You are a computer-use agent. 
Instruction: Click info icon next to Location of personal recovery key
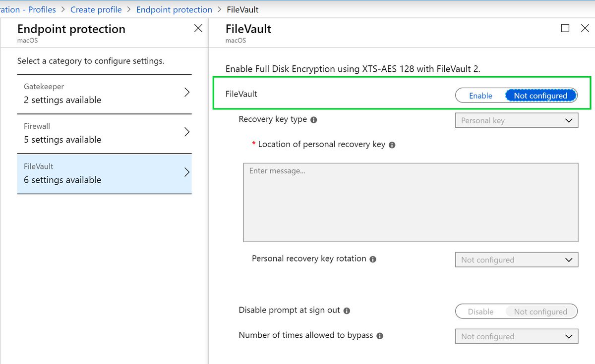click(x=392, y=145)
